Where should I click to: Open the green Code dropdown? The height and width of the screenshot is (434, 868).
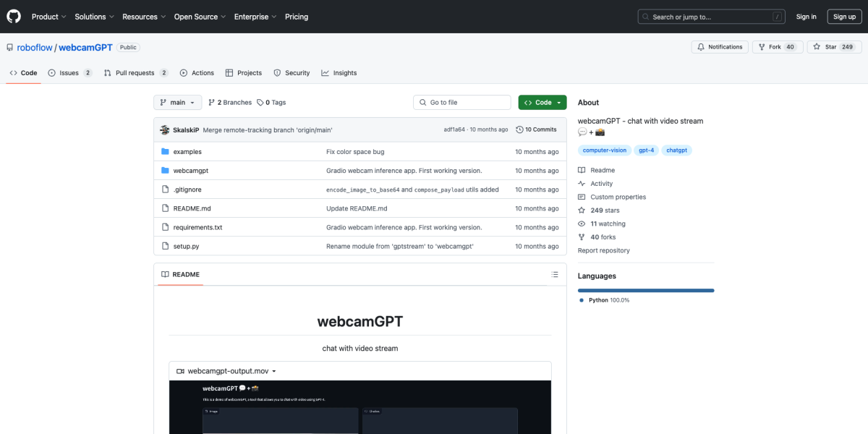pyautogui.click(x=542, y=103)
